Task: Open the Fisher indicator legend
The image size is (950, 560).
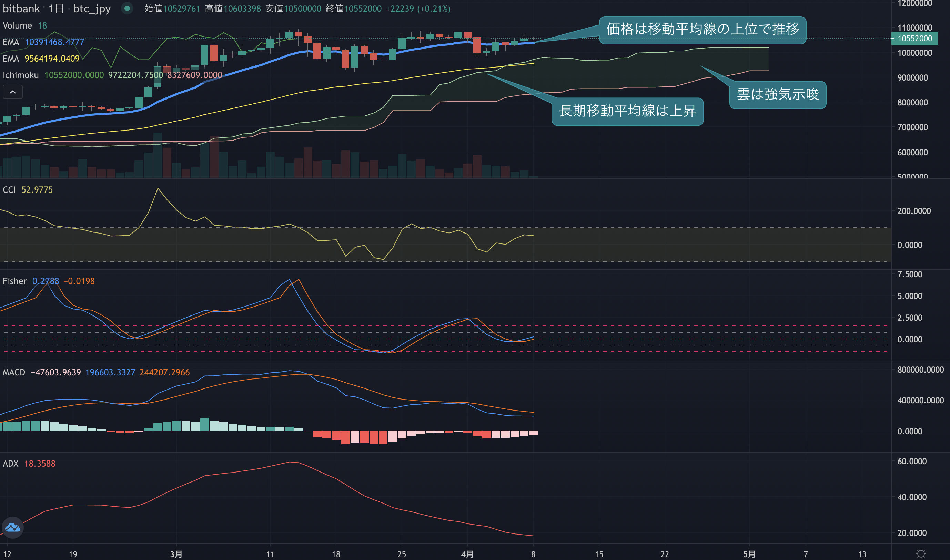Action: point(49,281)
